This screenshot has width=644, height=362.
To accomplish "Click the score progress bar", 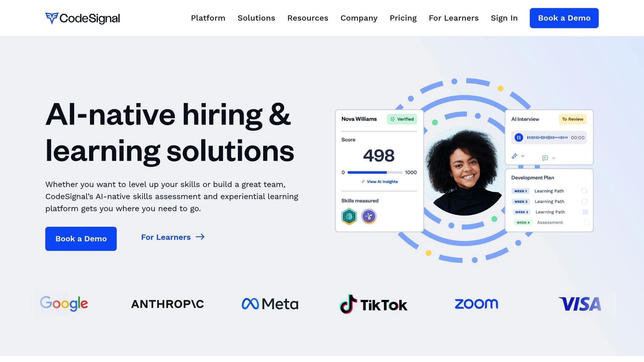I will [x=375, y=173].
